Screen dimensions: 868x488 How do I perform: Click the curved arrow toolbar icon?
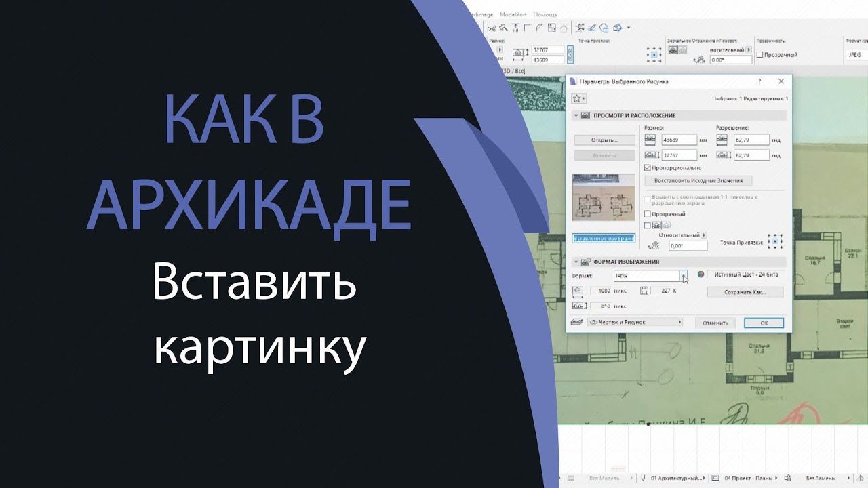click(x=539, y=28)
